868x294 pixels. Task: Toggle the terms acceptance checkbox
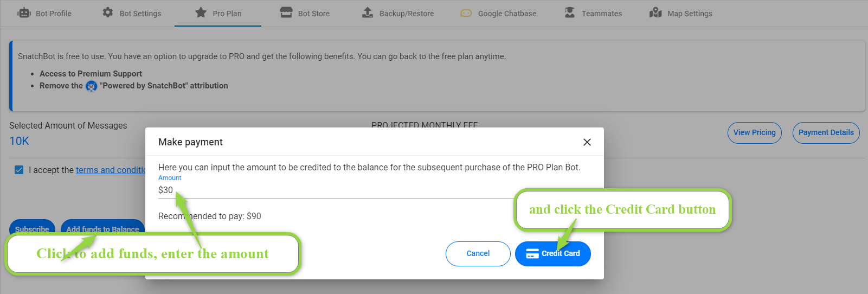(x=19, y=170)
